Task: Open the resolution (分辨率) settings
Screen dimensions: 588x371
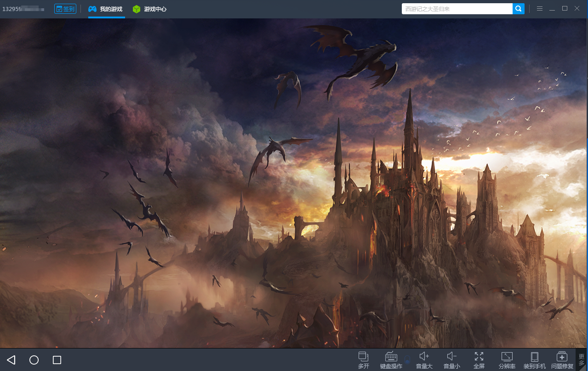Action: click(x=507, y=360)
